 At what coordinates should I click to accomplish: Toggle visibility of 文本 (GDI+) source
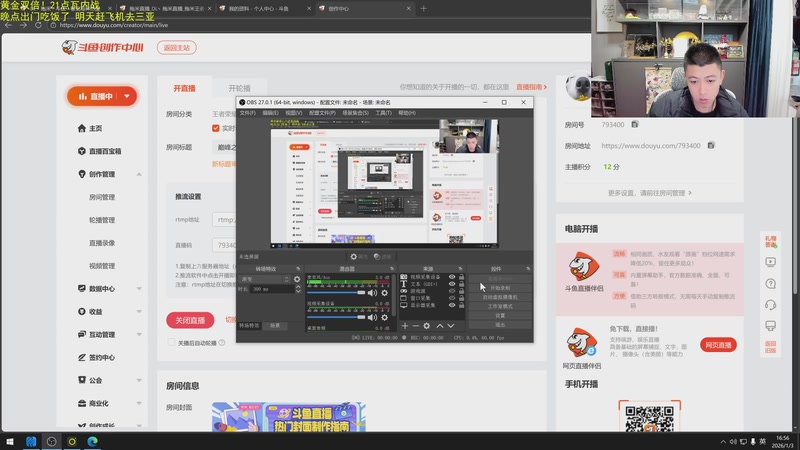tap(452, 284)
